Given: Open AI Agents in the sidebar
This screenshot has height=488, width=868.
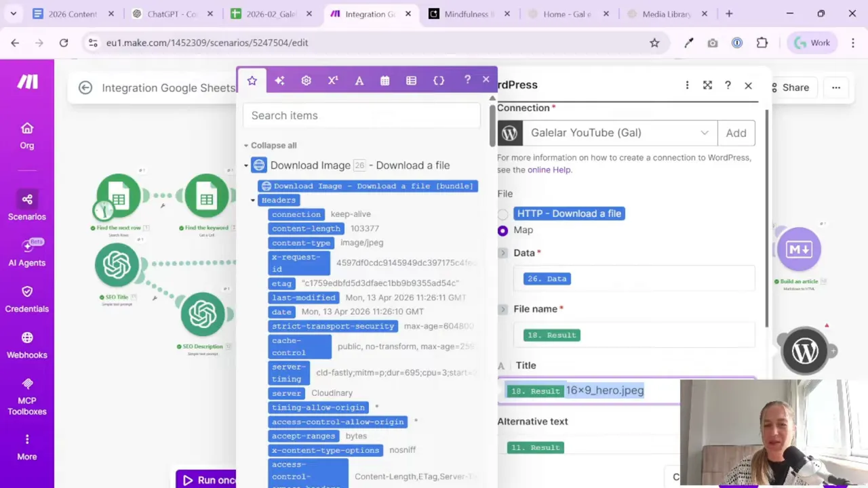Looking at the screenshot, I should tap(27, 253).
